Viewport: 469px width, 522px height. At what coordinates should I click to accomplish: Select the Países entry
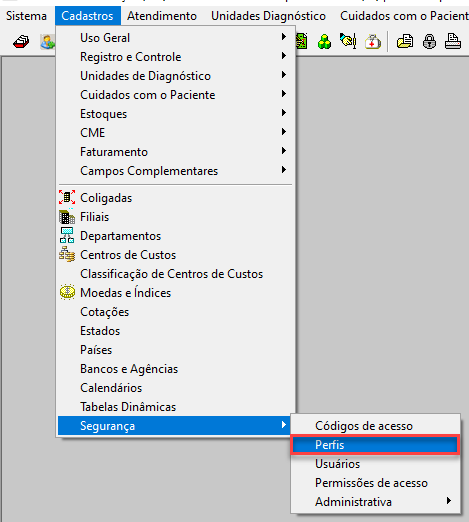click(175, 350)
